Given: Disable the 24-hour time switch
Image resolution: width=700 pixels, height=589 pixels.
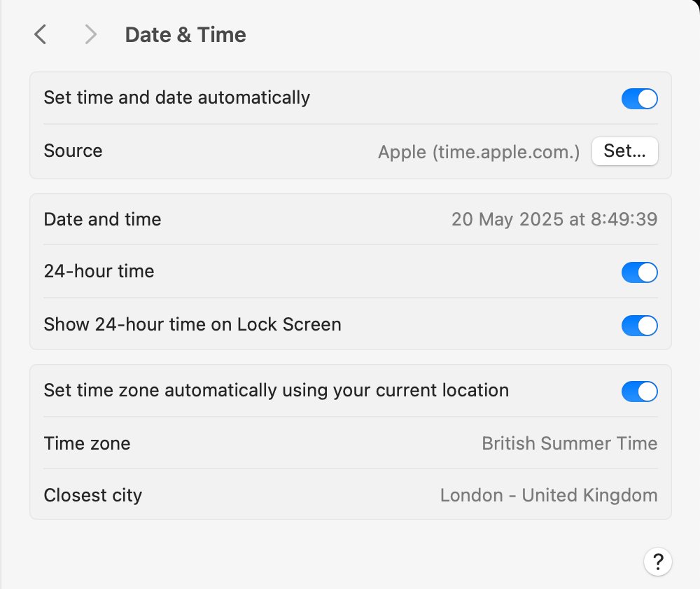Looking at the screenshot, I should coord(639,272).
